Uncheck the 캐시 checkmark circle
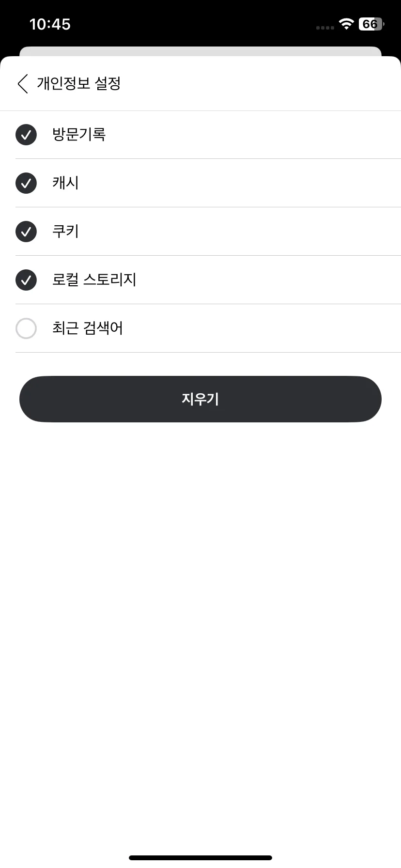Image resolution: width=401 pixels, height=868 pixels. click(26, 183)
